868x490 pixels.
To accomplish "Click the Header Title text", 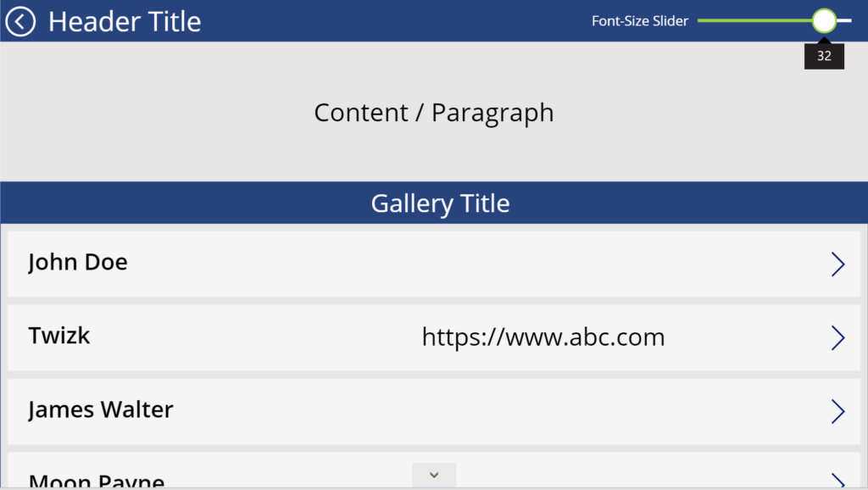I will 125,21.
